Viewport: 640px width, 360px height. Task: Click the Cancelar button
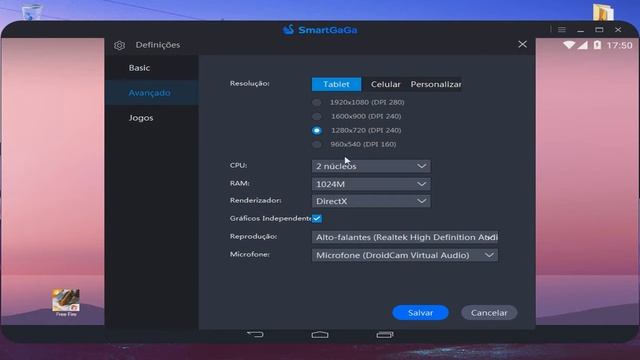489,313
